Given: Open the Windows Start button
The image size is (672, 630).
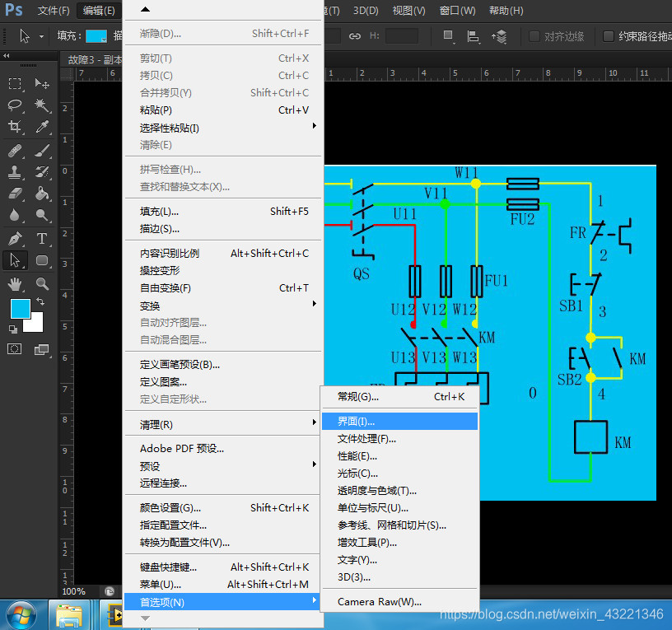Looking at the screenshot, I should (21, 615).
